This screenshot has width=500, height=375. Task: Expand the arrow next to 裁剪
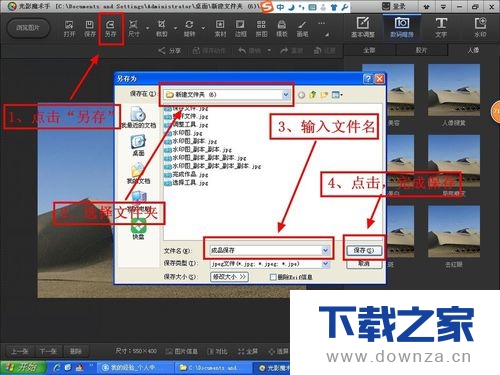pos(175,28)
